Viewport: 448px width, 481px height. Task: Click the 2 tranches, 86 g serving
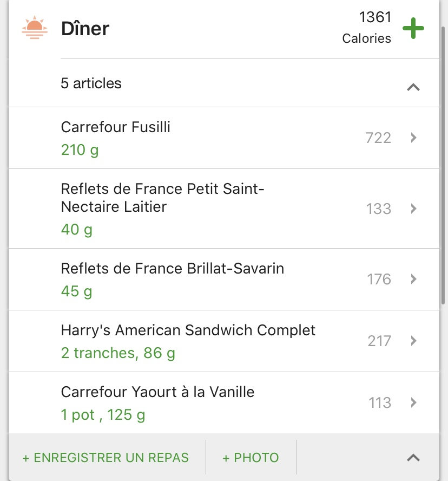coord(118,353)
